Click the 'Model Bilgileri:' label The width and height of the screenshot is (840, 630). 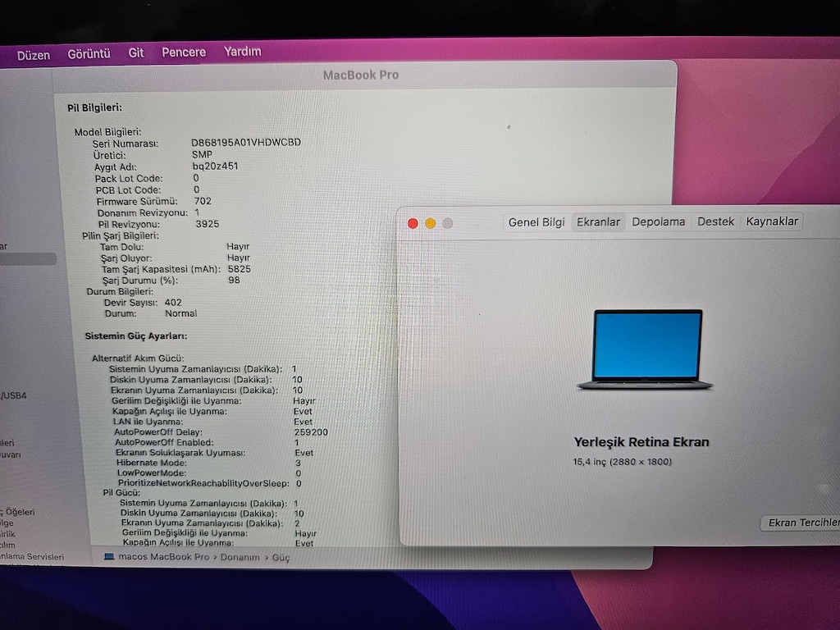coord(107,132)
